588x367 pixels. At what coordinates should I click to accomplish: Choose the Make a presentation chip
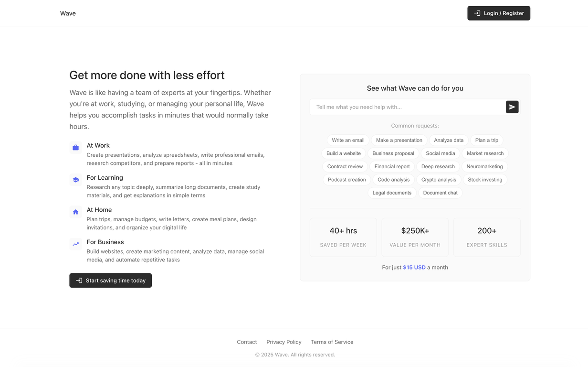[x=399, y=140]
